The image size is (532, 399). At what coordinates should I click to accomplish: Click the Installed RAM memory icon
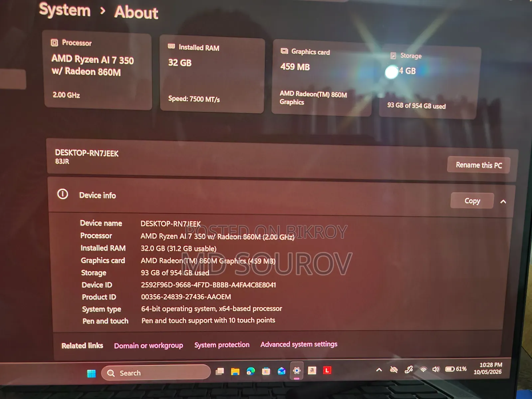pyautogui.click(x=172, y=46)
